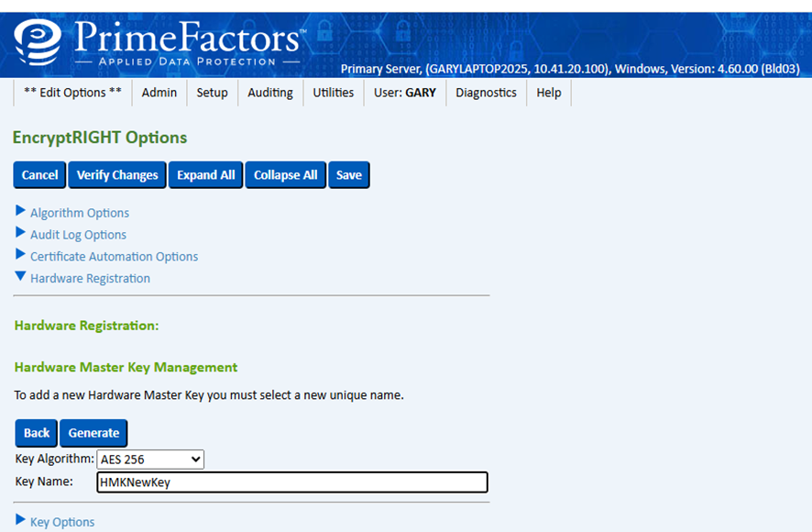Open the User: GARY menu
Screen dimensions: 812x532
404,93
